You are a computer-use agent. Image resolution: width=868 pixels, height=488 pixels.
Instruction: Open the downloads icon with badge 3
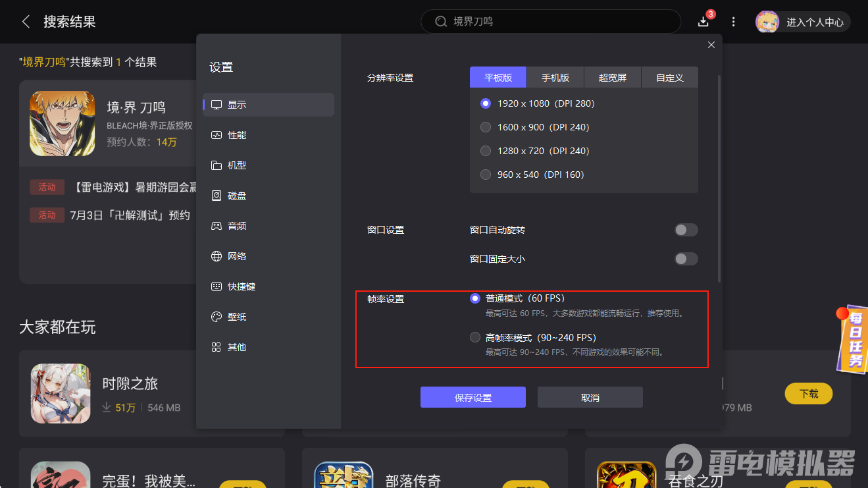[703, 22]
